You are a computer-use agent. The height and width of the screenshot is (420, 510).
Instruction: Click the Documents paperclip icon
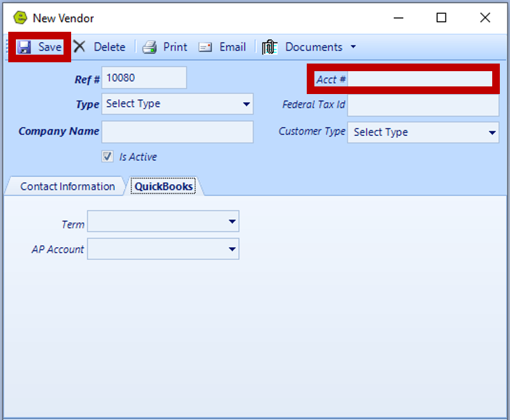269,46
